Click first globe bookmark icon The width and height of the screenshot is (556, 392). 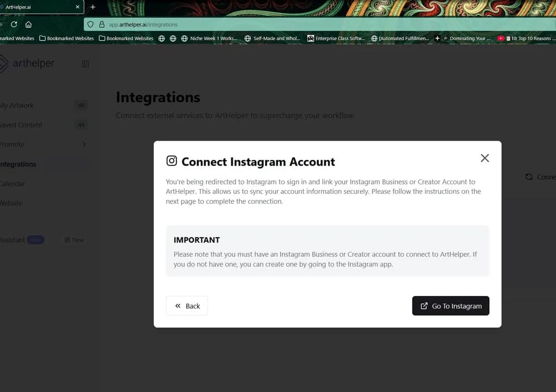point(162,39)
